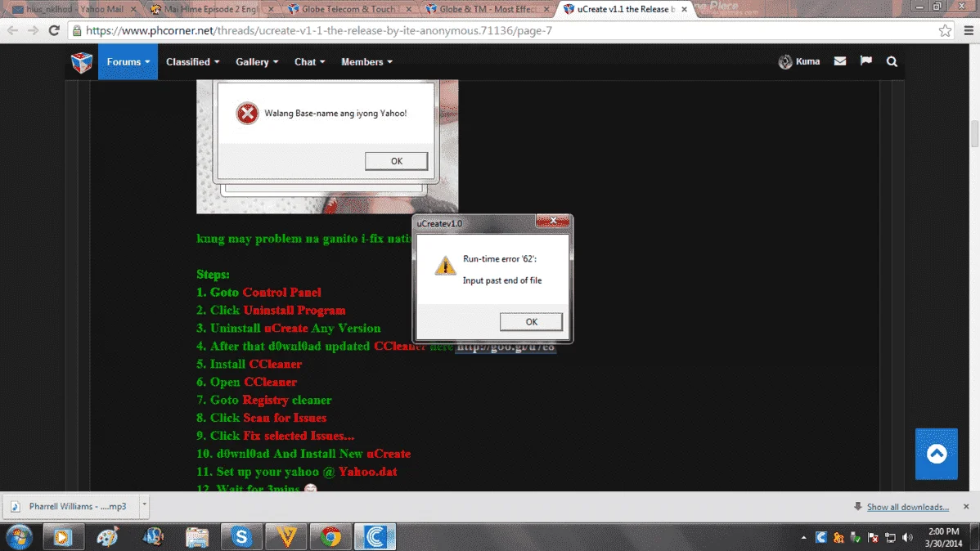Image resolution: width=980 pixels, height=551 pixels.
Task: Close the downloads bar
Action: pyautogui.click(x=966, y=507)
